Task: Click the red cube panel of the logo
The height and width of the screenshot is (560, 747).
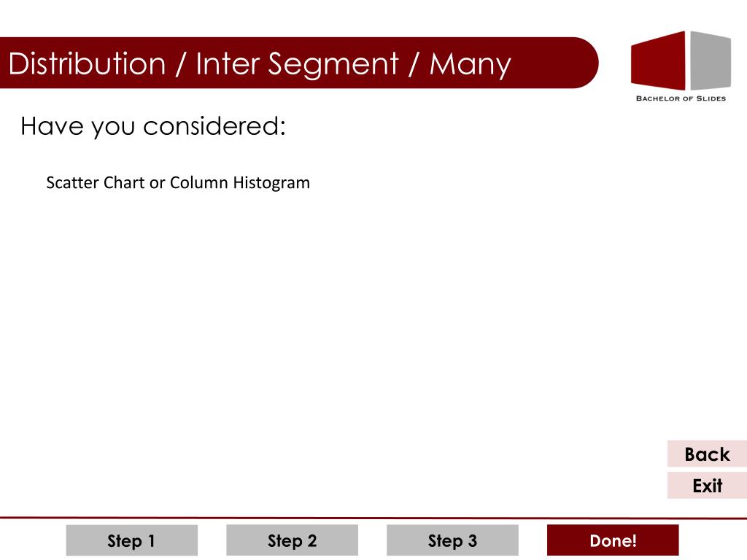Action: tap(658, 61)
